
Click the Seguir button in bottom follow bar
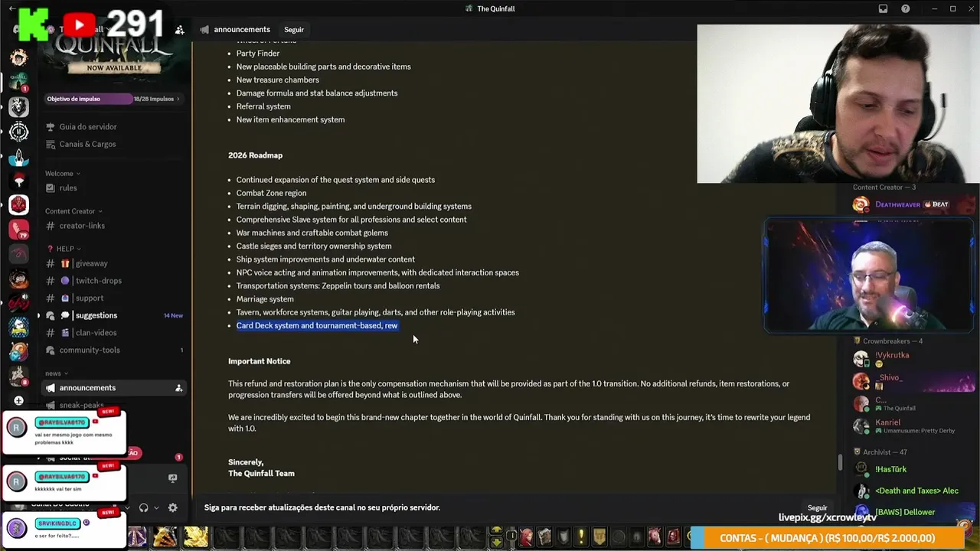(x=817, y=508)
